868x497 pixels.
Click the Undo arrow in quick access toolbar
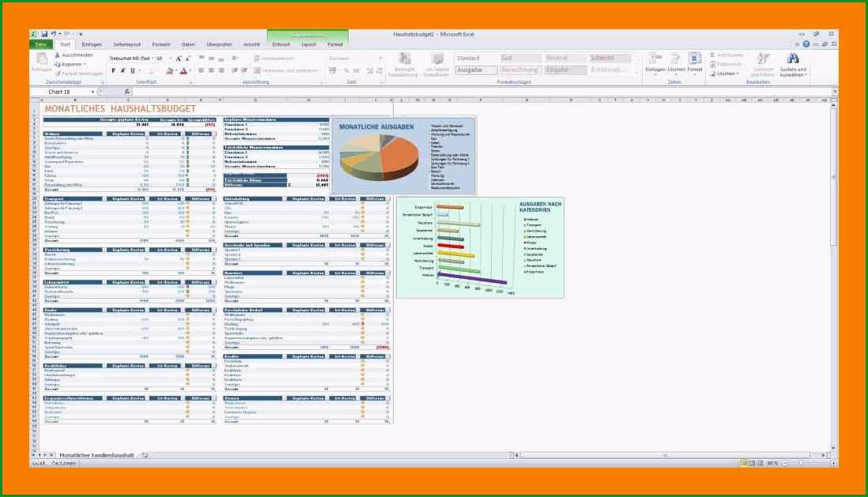54,34
